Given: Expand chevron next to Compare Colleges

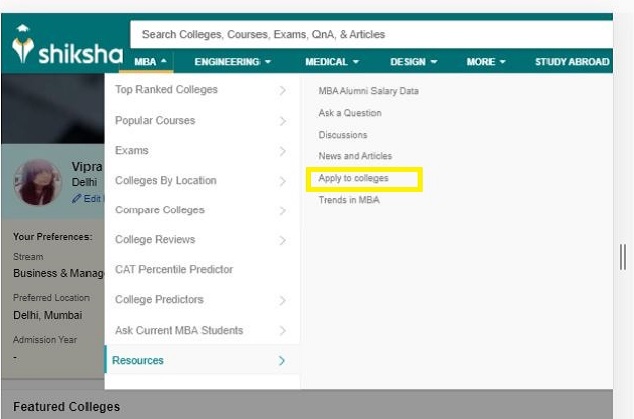Looking at the screenshot, I should [283, 211].
